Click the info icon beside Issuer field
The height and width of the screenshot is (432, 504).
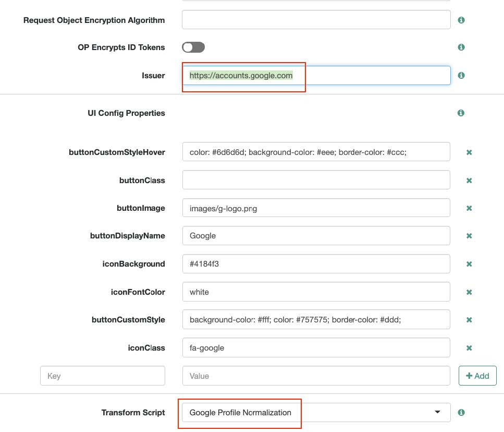coord(461,75)
